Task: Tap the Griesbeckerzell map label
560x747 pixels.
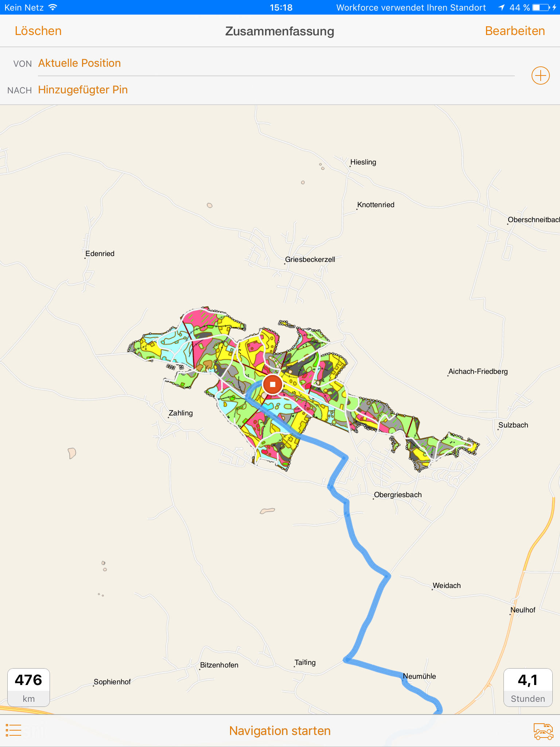Action: tap(310, 259)
